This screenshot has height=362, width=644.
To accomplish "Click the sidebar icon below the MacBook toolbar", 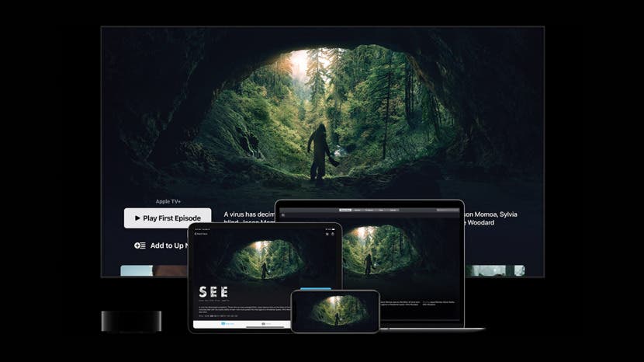I will [283, 214].
